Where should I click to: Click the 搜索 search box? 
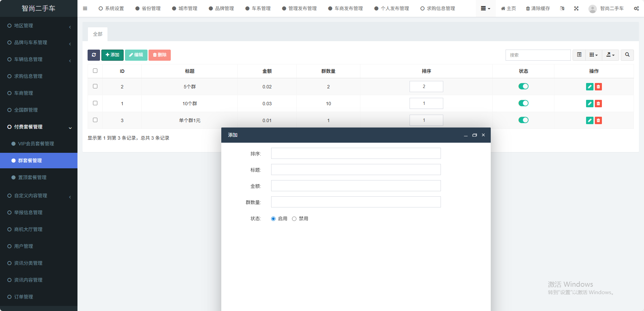538,55
